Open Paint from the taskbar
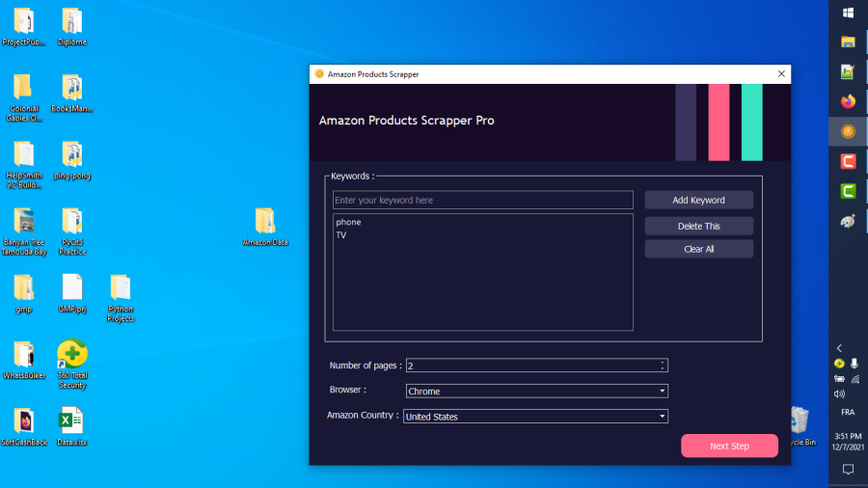 click(x=848, y=221)
